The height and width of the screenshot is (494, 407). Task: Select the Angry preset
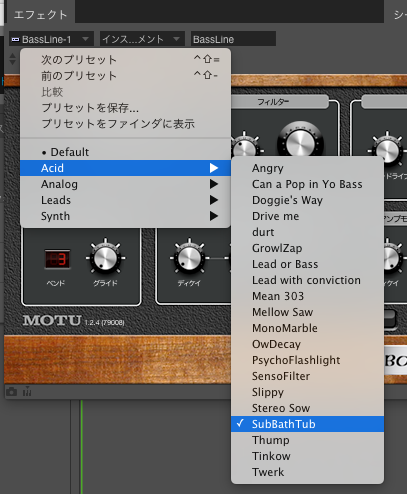307,168
